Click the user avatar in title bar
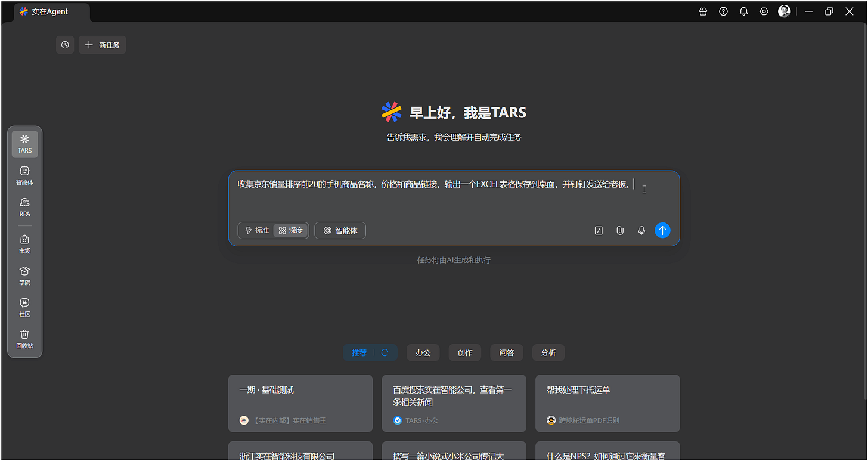The width and height of the screenshot is (868, 461). pyautogui.click(x=785, y=11)
